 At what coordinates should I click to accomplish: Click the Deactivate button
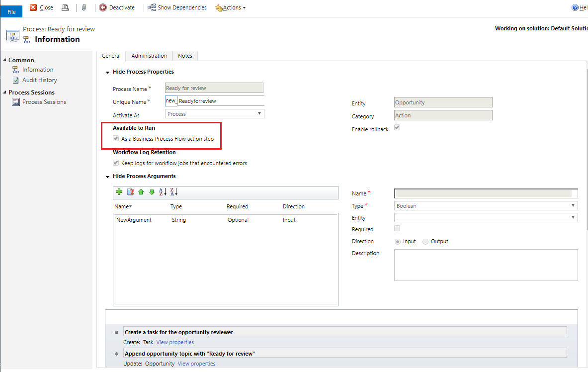point(117,7)
